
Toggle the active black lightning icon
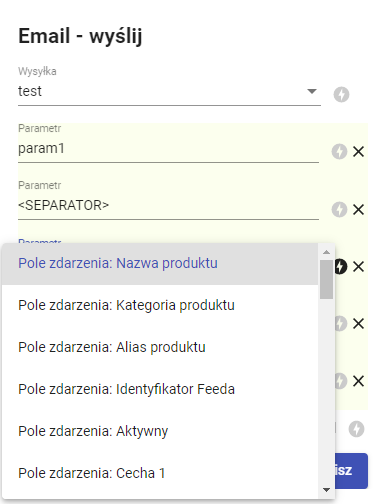pyautogui.click(x=341, y=266)
